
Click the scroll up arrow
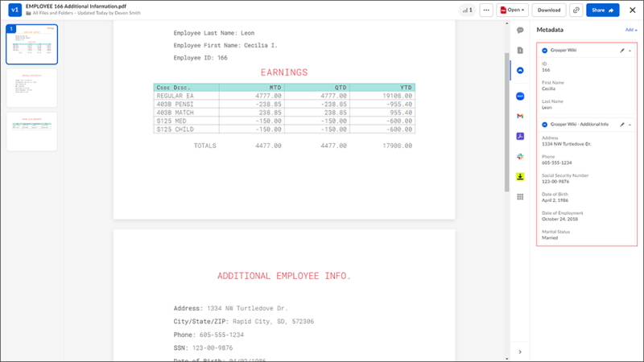coord(507,23)
